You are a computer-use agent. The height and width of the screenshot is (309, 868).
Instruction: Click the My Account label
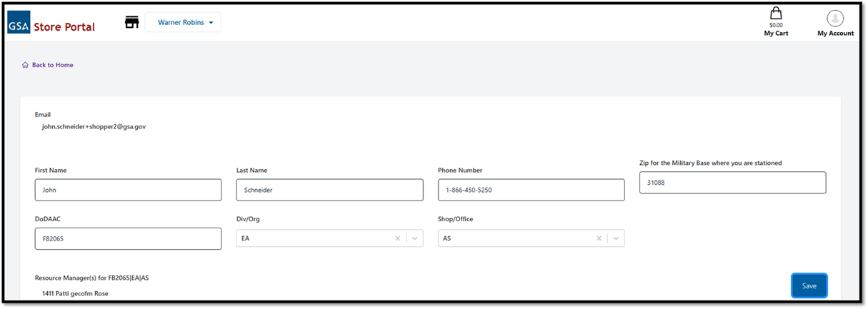[x=835, y=33]
